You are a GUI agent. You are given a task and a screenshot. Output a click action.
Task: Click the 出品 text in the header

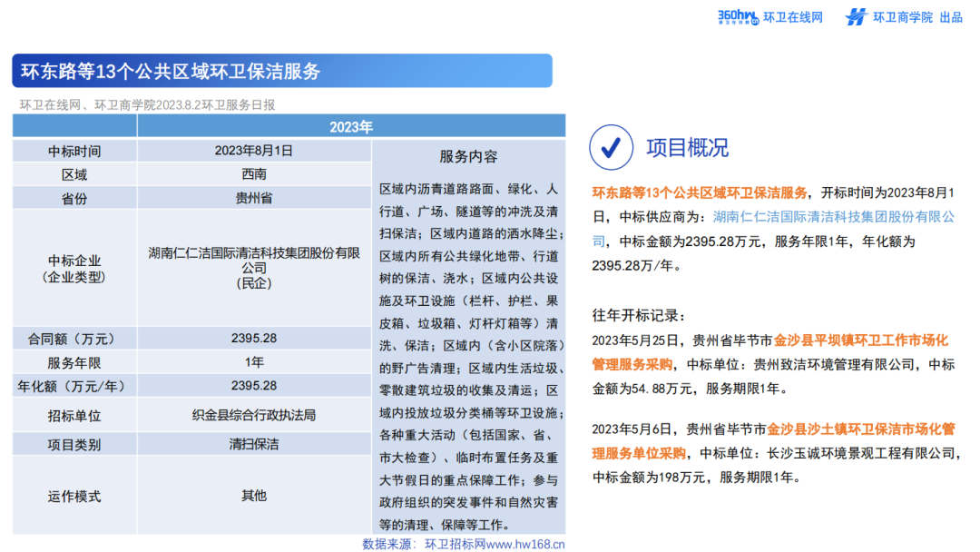[x=951, y=17]
